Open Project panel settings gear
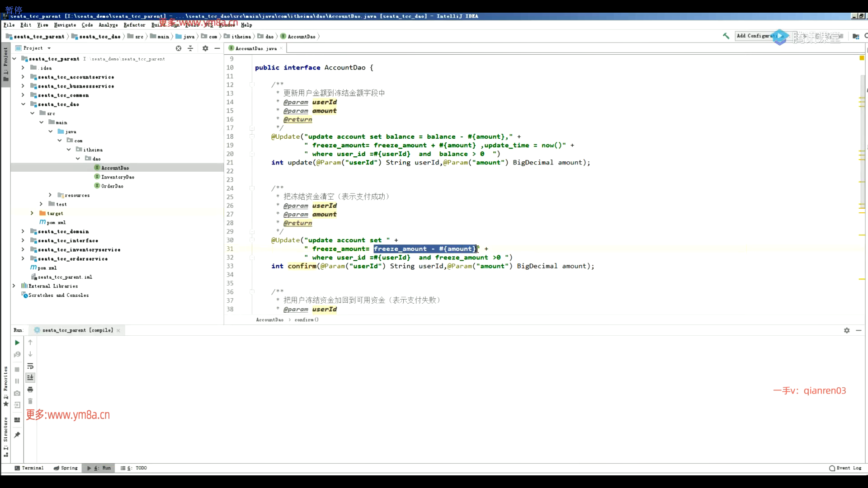868x488 pixels. [205, 48]
